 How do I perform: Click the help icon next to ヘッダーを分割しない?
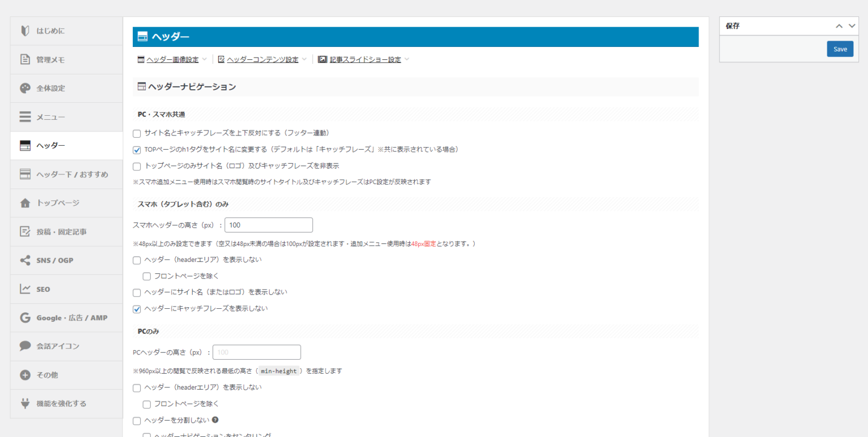coord(215,421)
